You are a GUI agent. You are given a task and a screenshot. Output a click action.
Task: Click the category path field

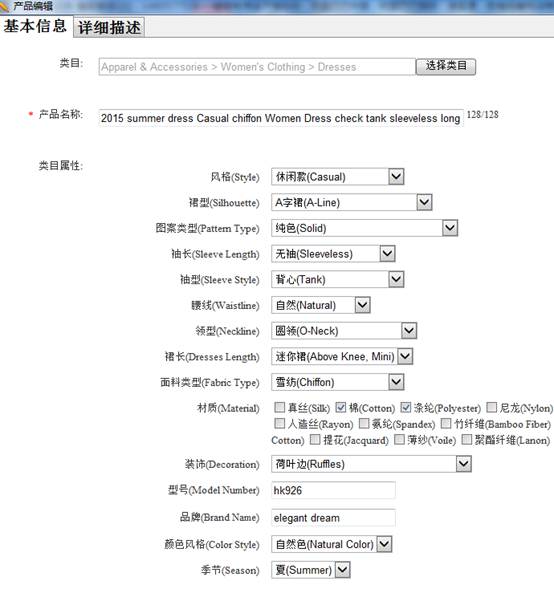coord(257,67)
